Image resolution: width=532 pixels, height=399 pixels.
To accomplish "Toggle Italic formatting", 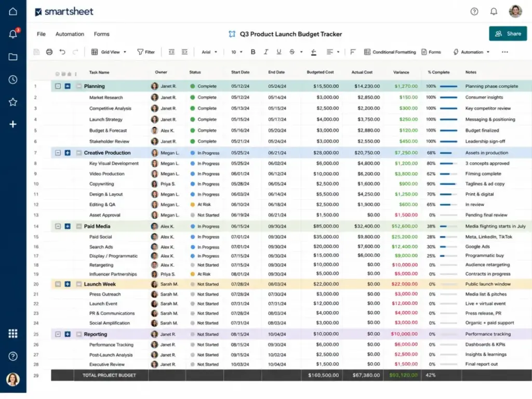I will tap(266, 52).
